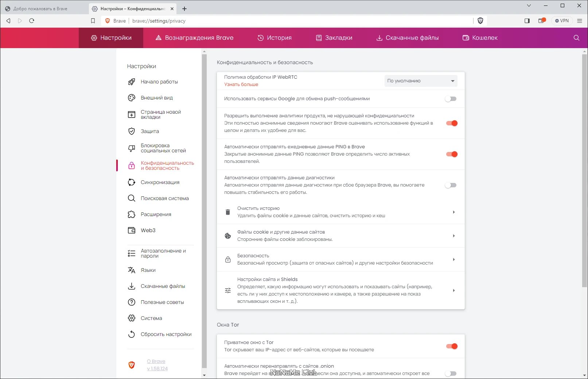Image resolution: width=588 pixels, height=379 pixels.
Task: Click download icon in sidebar Скачанные файлы
Action: (132, 286)
